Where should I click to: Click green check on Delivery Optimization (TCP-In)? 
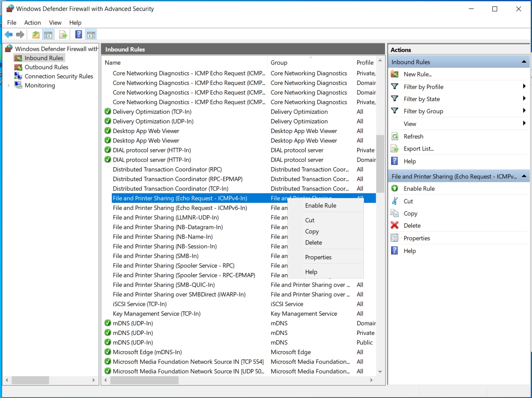click(x=108, y=112)
